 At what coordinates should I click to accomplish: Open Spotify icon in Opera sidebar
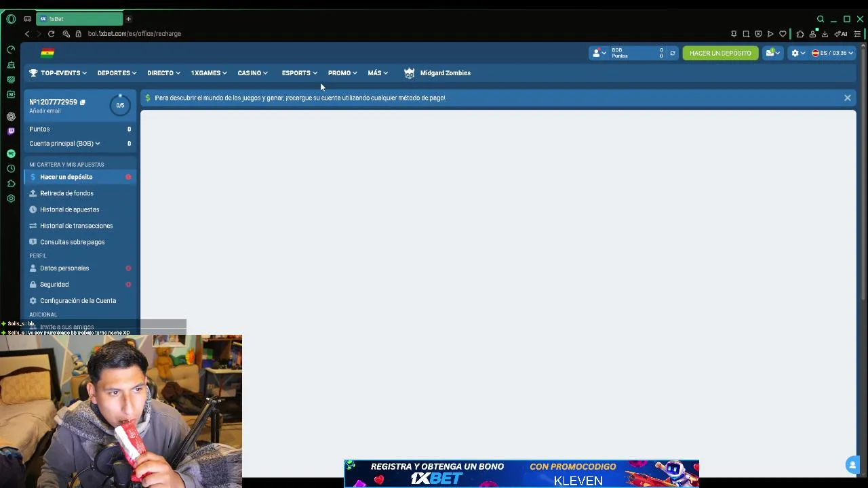[11, 154]
